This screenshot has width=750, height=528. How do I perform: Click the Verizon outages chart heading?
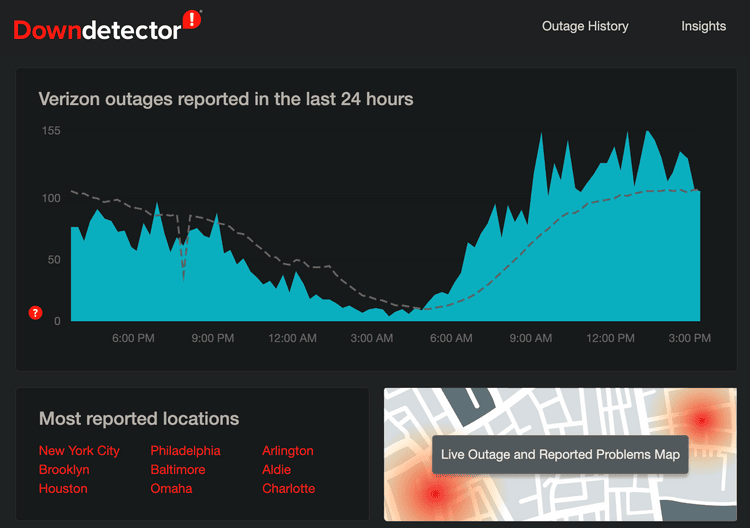coord(226,99)
